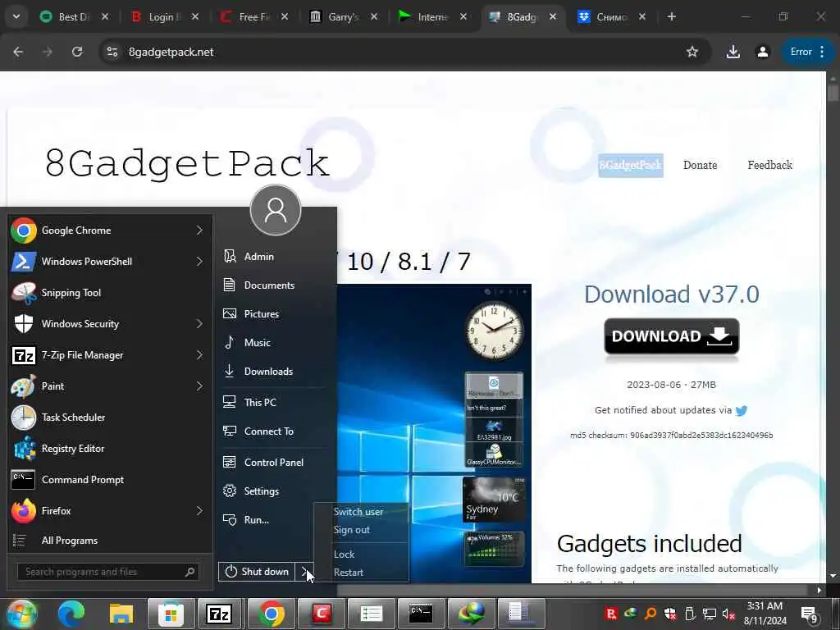Open Microsoft Edge from the taskbar
The image size is (840, 630).
pyautogui.click(x=71, y=614)
